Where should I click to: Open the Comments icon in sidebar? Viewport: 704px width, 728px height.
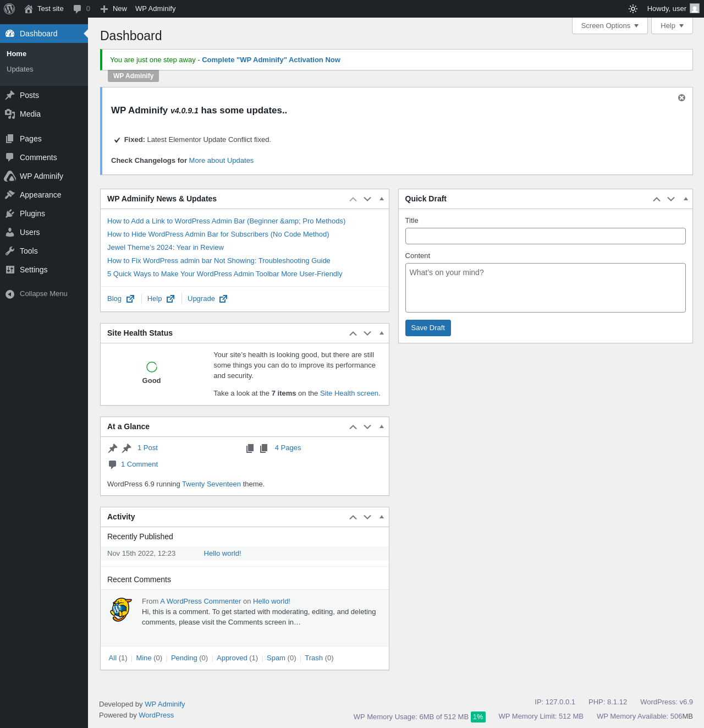coord(10,157)
